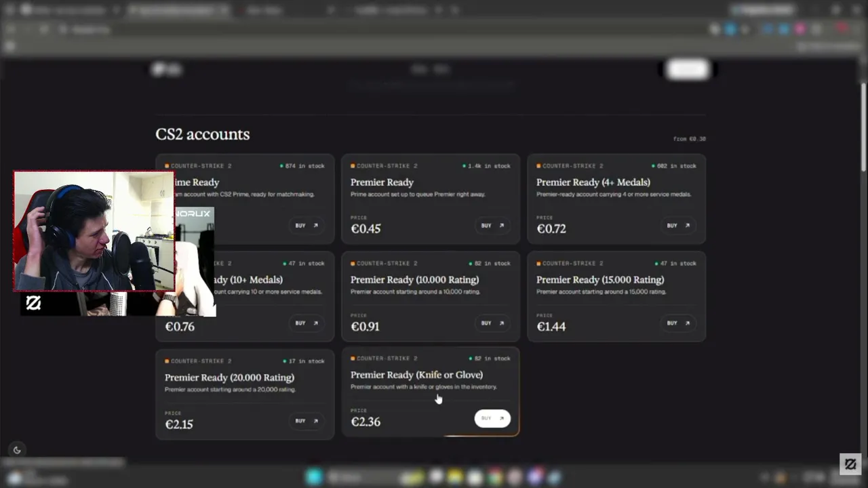Click the €0.91 price
868x488 pixels.
(365, 327)
